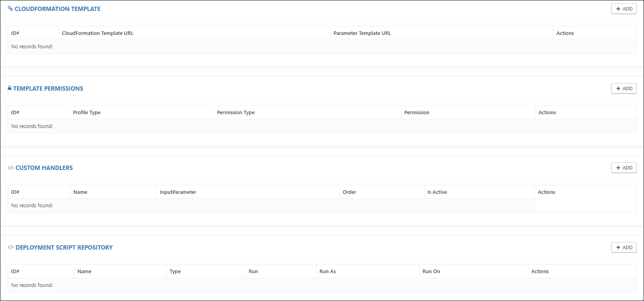This screenshot has height=301, width=644.
Task: Click 'No records found!' in Custom Handlers table
Action: (32, 205)
